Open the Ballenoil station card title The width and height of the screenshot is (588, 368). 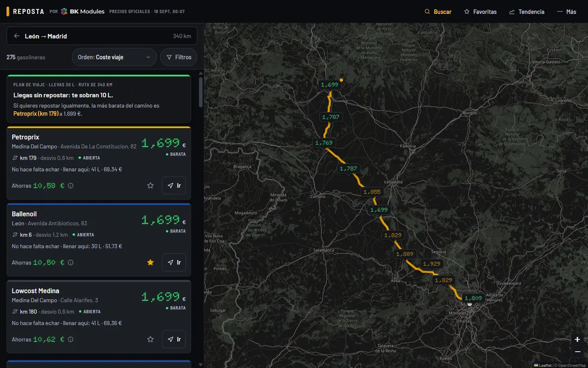coord(24,214)
